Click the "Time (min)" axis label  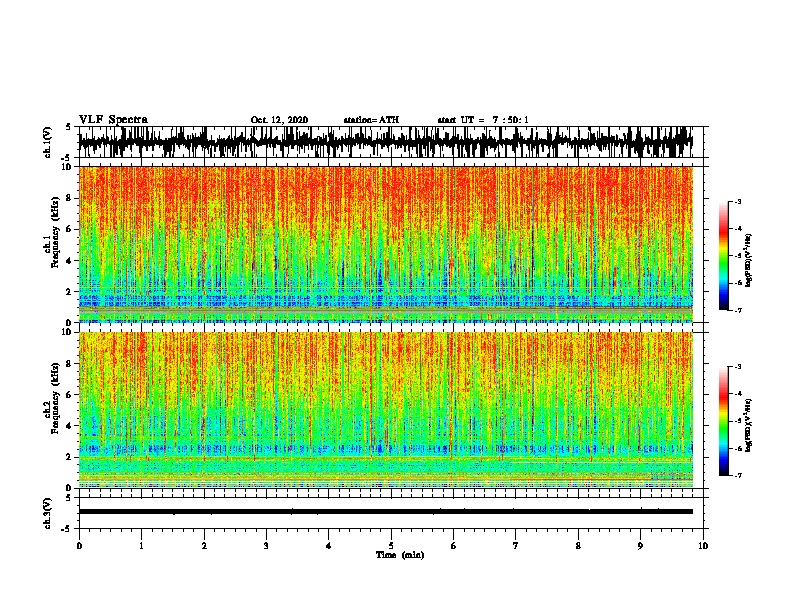click(x=400, y=555)
